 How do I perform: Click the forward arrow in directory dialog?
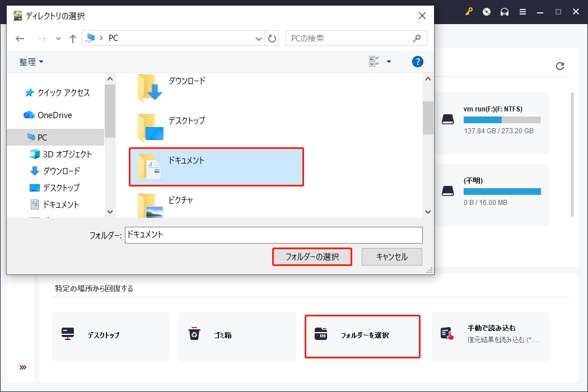[x=41, y=39]
